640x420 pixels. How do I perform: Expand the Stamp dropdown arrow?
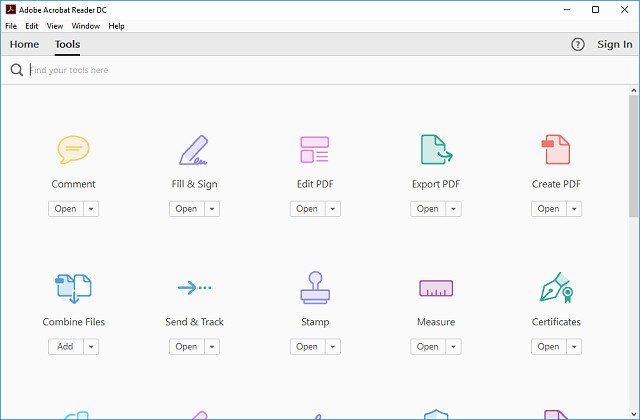coord(333,347)
